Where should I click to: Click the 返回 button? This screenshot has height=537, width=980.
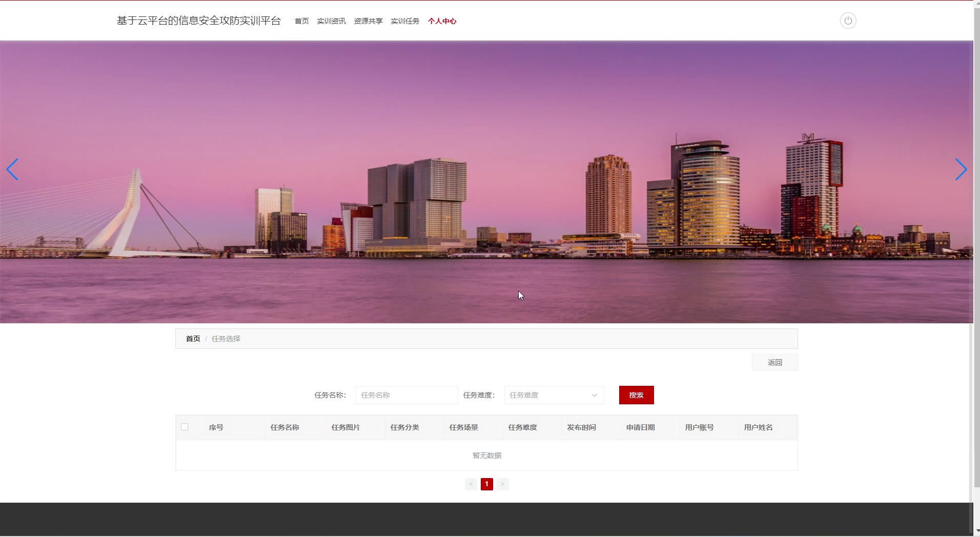coord(774,362)
